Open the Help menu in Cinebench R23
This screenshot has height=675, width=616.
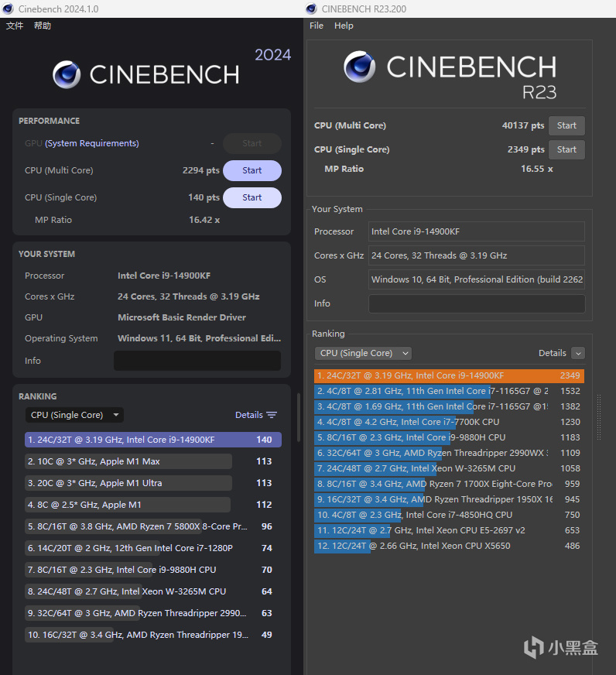tap(344, 26)
